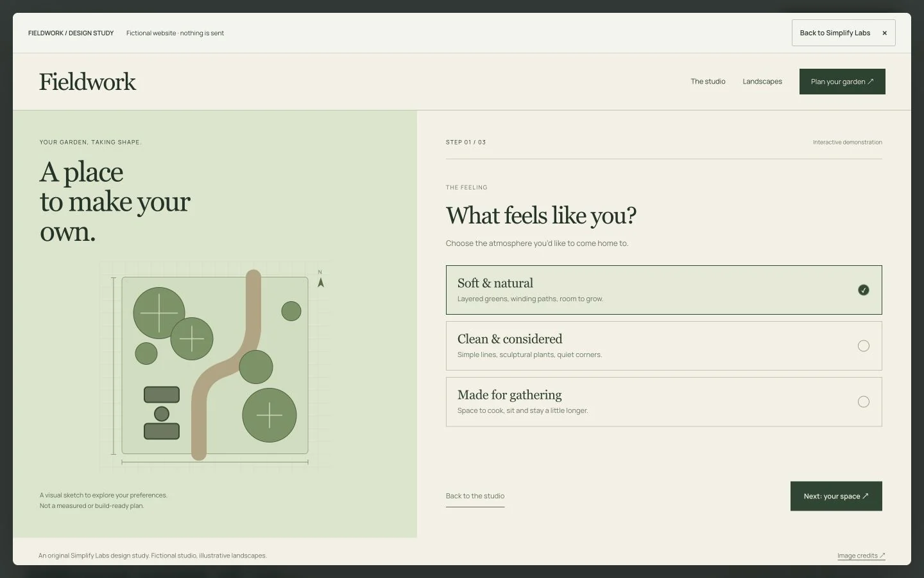
Task: Click 'Layered greens, winding paths' description
Action: click(530, 299)
